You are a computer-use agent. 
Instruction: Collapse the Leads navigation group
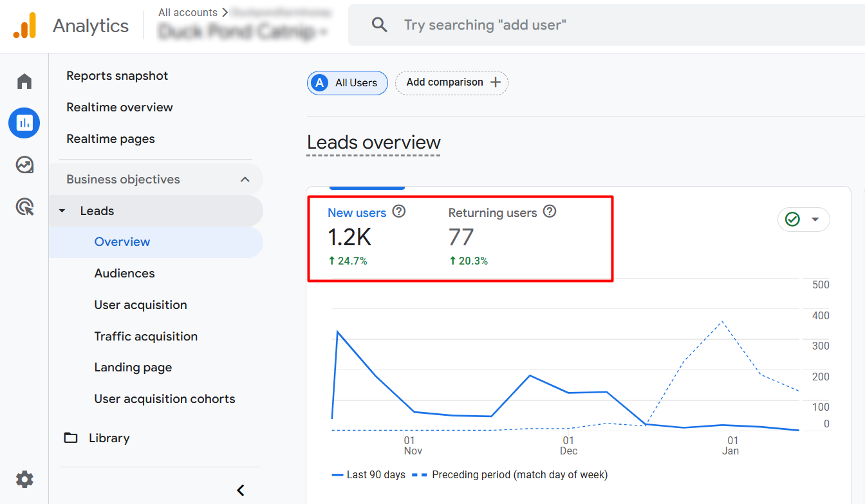(62, 210)
